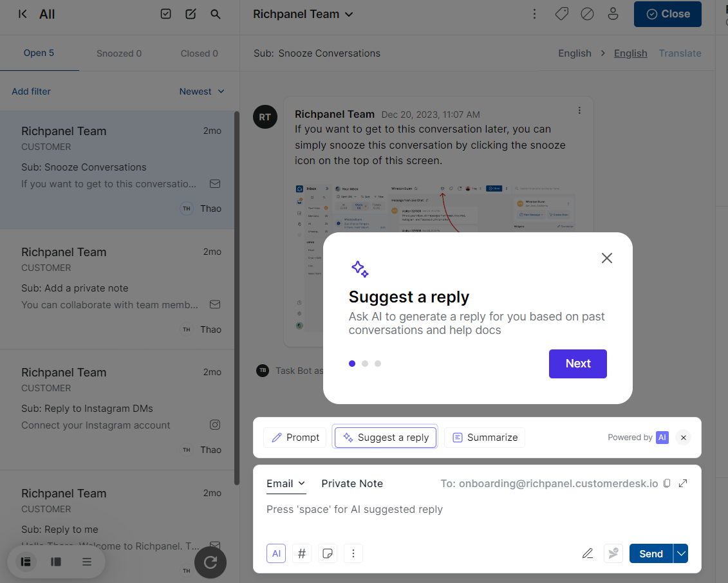Click the English target language link
The image size is (728, 583).
[631, 53]
